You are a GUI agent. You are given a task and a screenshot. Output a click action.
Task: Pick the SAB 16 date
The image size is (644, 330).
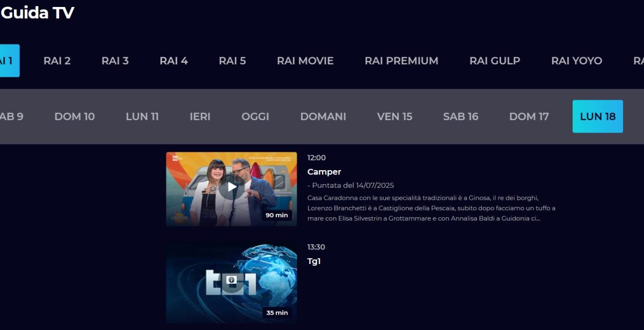point(460,116)
